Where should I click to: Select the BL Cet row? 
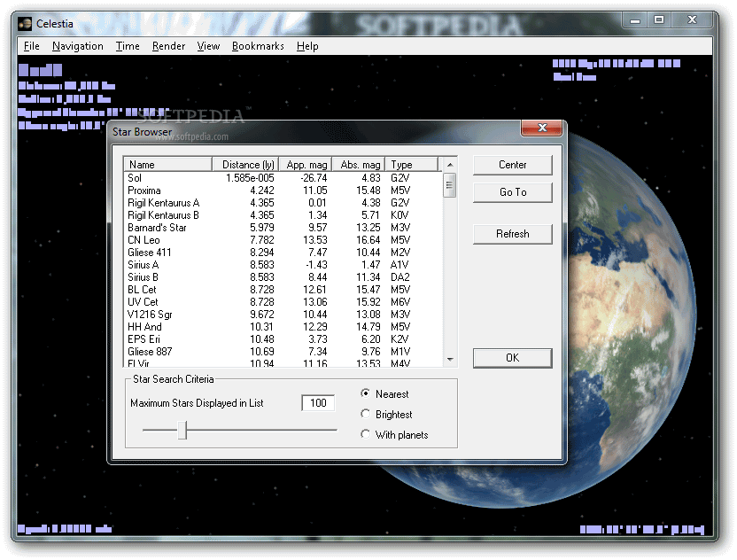[282, 289]
